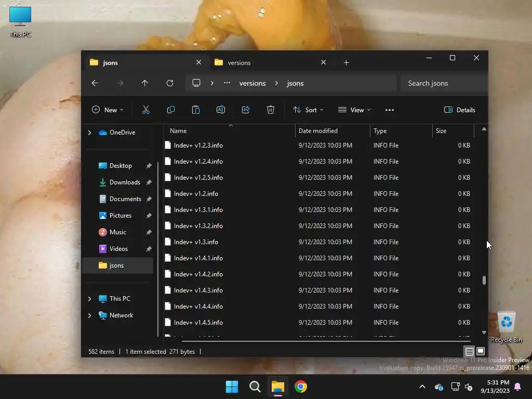Toggle the Details pane
The height and width of the screenshot is (399, 532).
(459, 110)
